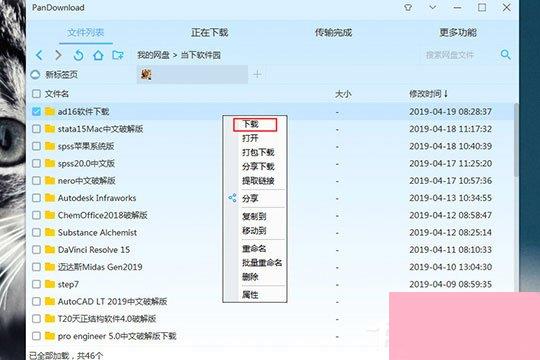Sort by 大小 column header
Screen dimensions: 540x360
[x=343, y=94]
